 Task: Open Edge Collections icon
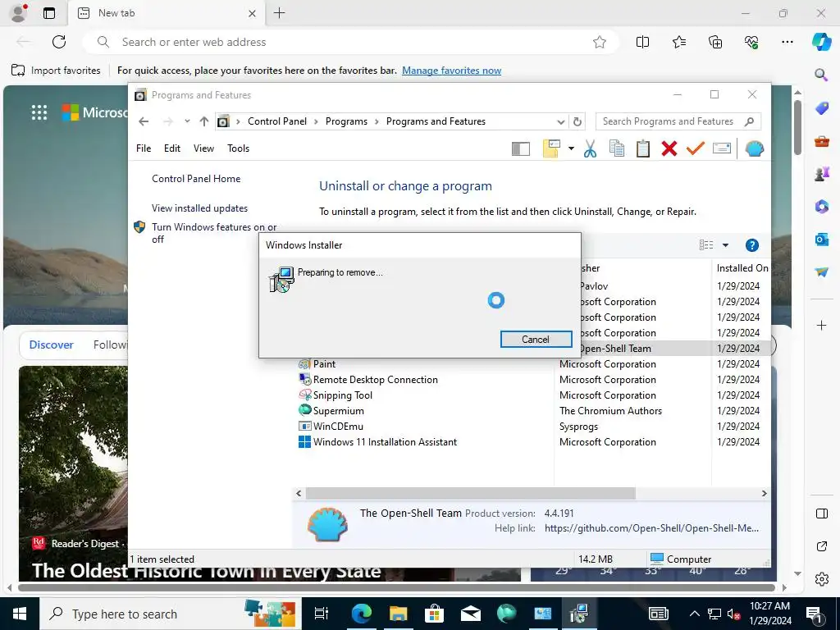pos(715,42)
